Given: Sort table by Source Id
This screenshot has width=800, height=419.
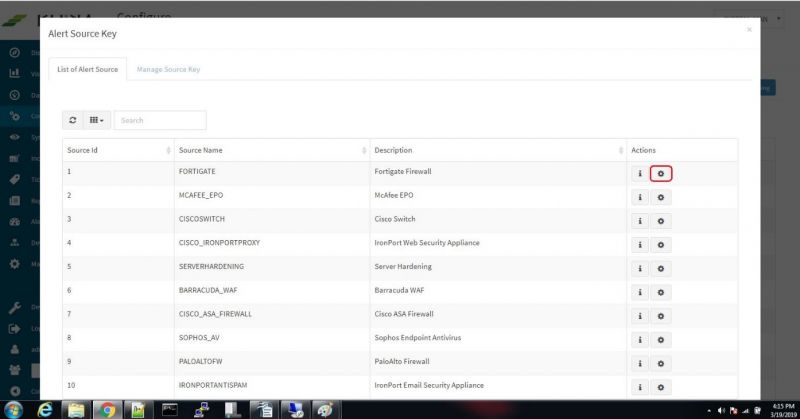Looking at the screenshot, I should pos(118,150).
